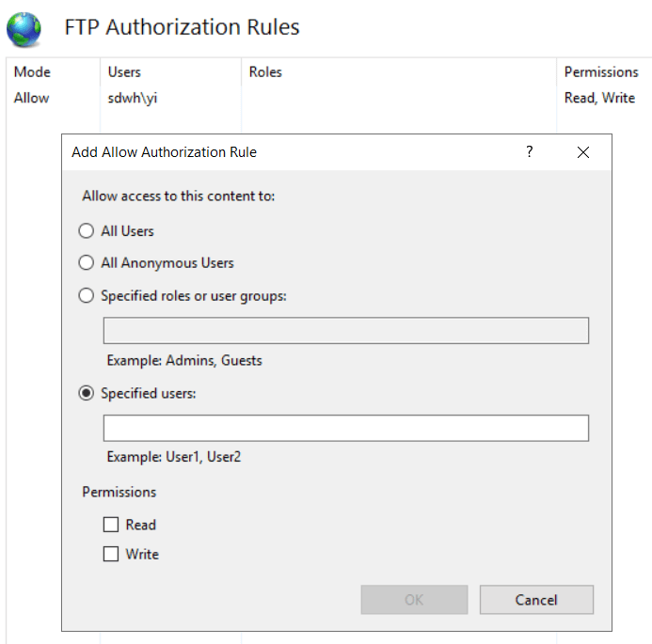Click the Users column header
Screen dimensions: 652x644
pyautogui.click(x=125, y=72)
